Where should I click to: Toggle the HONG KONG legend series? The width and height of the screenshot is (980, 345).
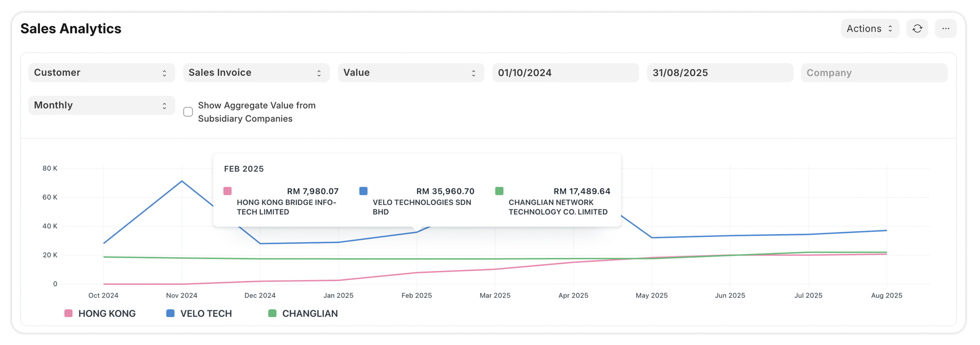point(107,314)
